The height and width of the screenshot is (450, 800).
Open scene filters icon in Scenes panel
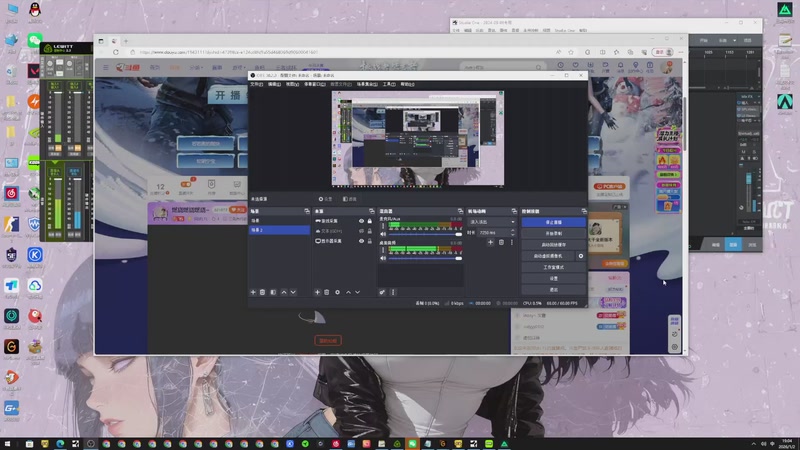(x=273, y=292)
